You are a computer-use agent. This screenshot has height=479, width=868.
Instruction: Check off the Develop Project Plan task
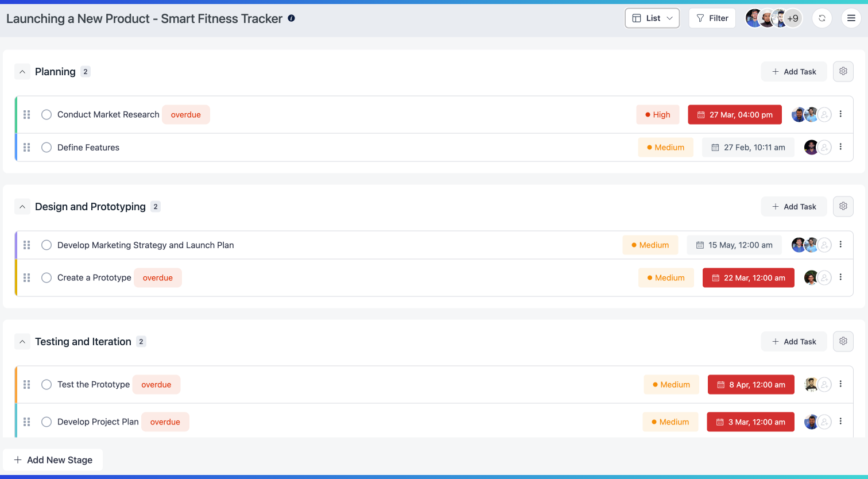(46, 422)
